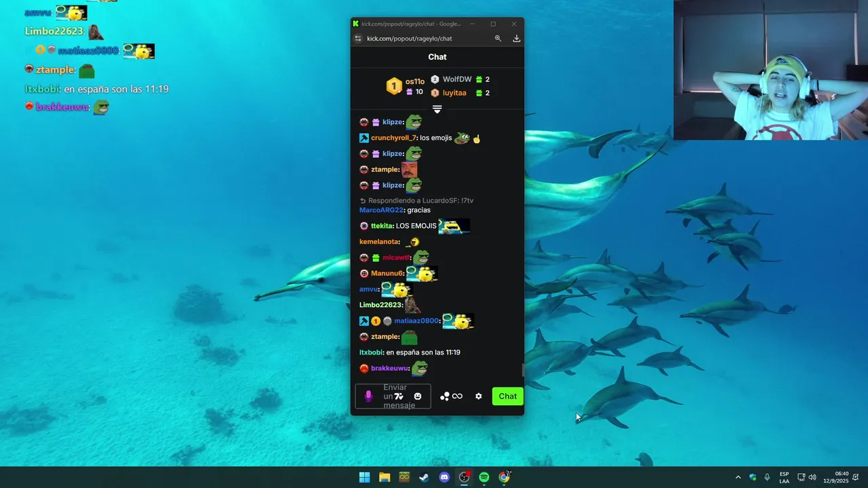Click the purple microphone icon in message box
This screenshot has height=488, width=868.
coord(369,396)
